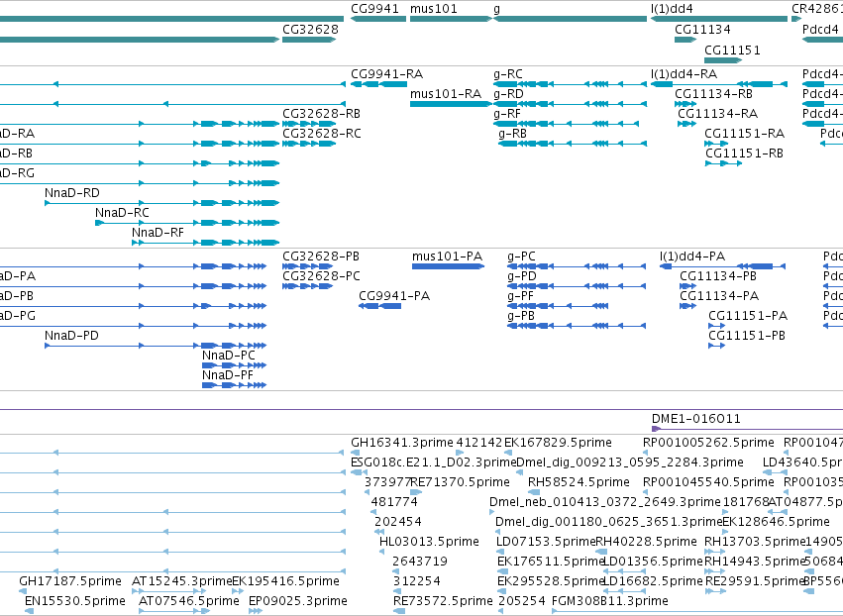
Task: Select the GH17187.5prime EST label
Action: (x=70, y=582)
